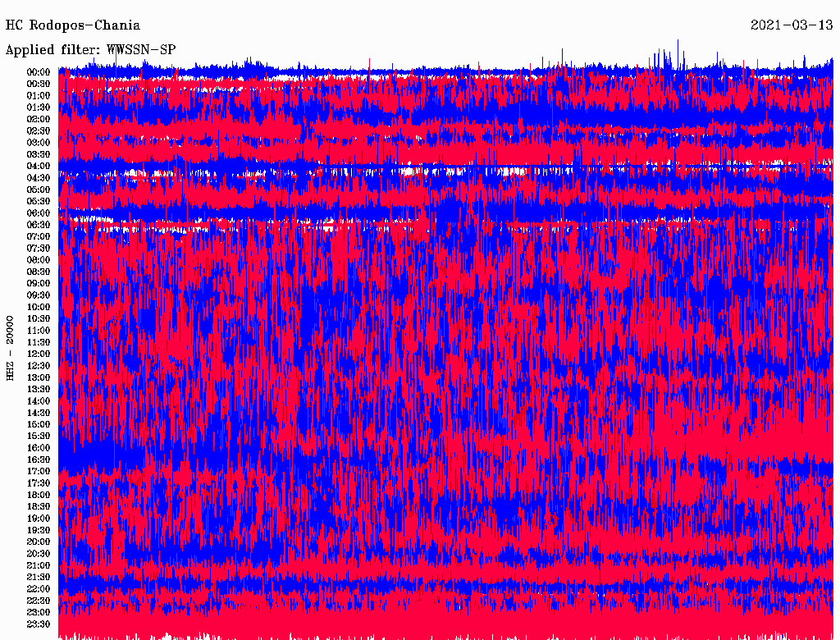Click the HC Rodopos-Chania station title

click(x=73, y=25)
